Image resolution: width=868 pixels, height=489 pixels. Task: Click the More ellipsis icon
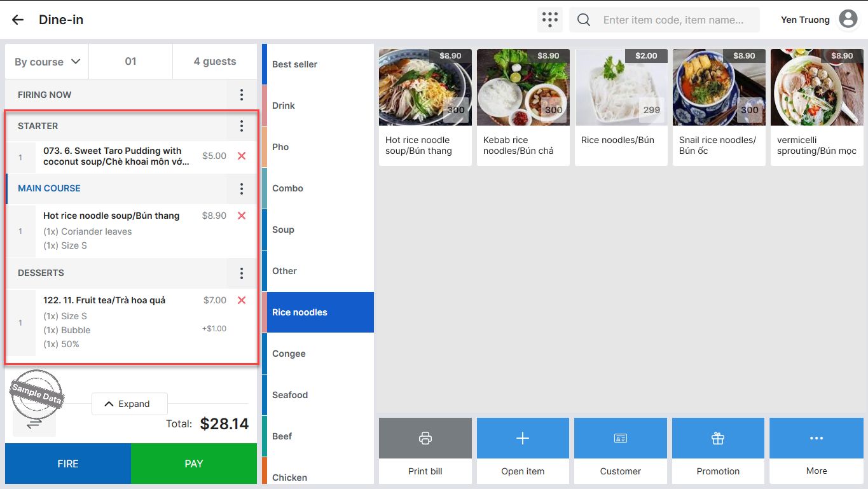click(816, 438)
